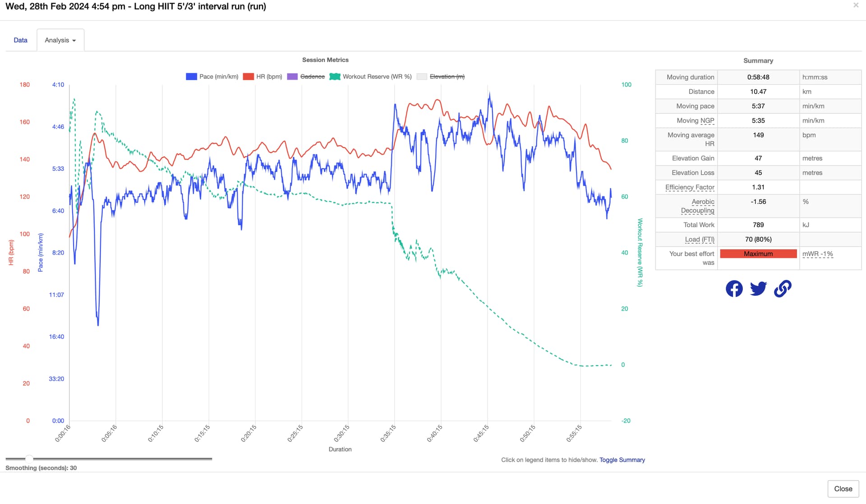Hide the HR (bpm) series
Screen dimensions: 866x504
point(269,77)
